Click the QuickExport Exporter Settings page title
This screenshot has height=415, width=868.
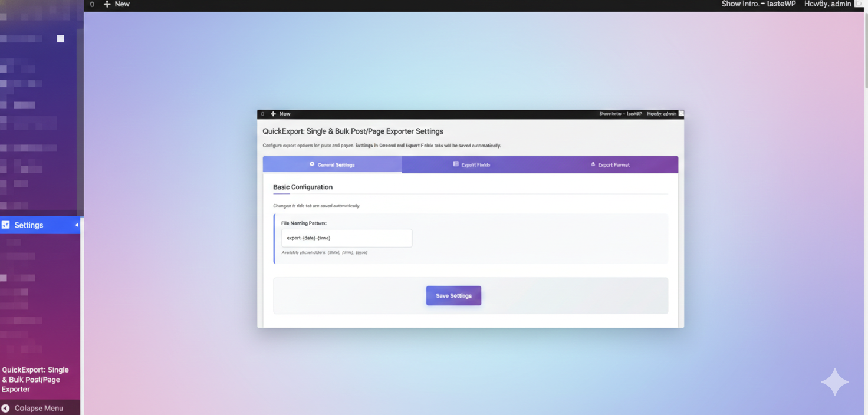tap(353, 131)
